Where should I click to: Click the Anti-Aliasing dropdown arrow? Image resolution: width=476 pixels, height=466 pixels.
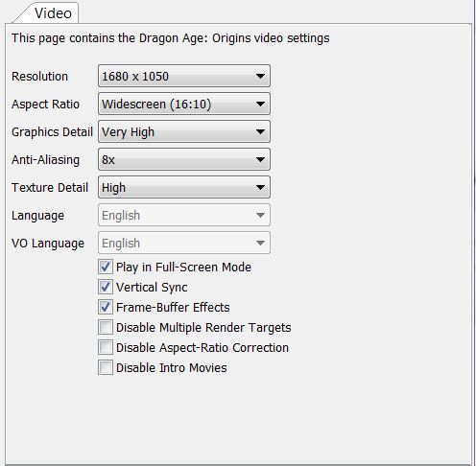click(x=260, y=160)
